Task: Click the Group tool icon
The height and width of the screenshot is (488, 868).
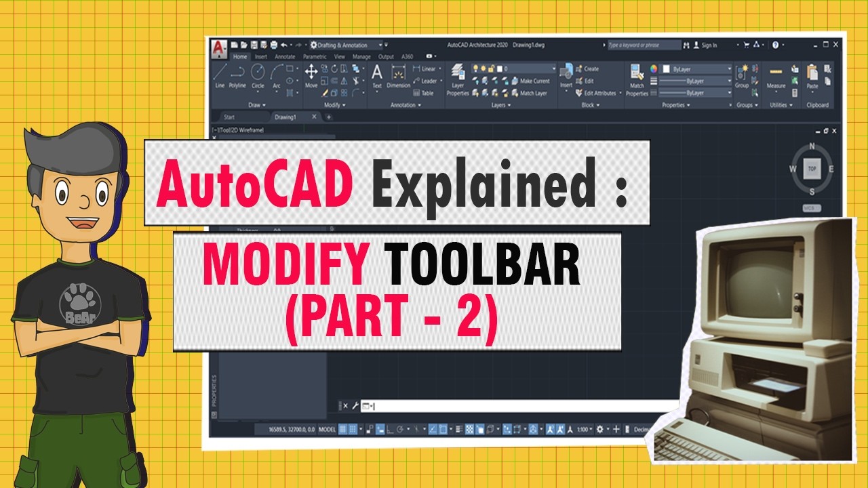Action: (x=742, y=77)
